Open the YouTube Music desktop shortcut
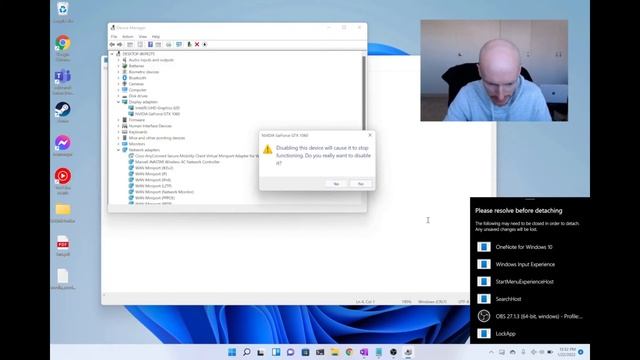Viewport: 640px width, 360px height. (x=63, y=181)
